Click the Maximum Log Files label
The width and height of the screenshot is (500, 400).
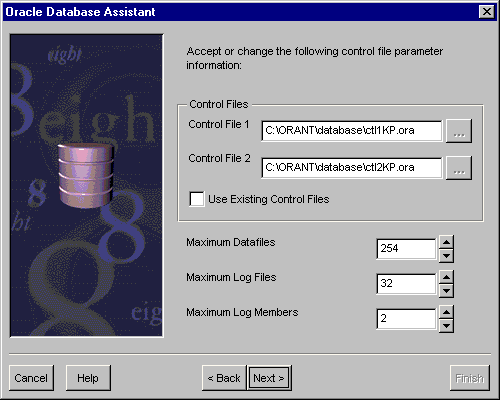point(231,277)
